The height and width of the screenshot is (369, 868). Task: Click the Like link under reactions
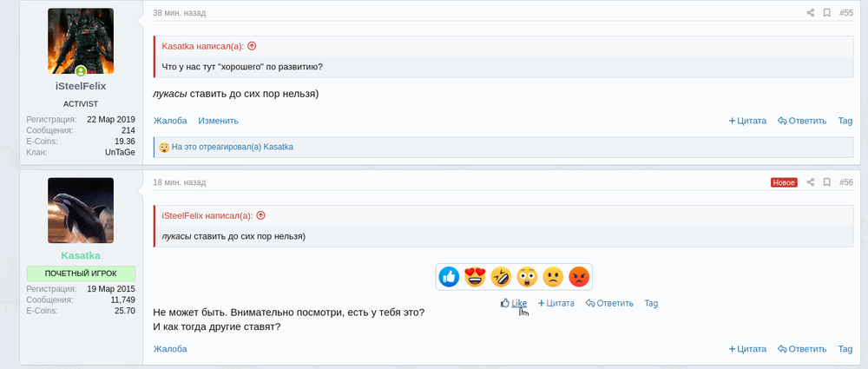[518, 303]
